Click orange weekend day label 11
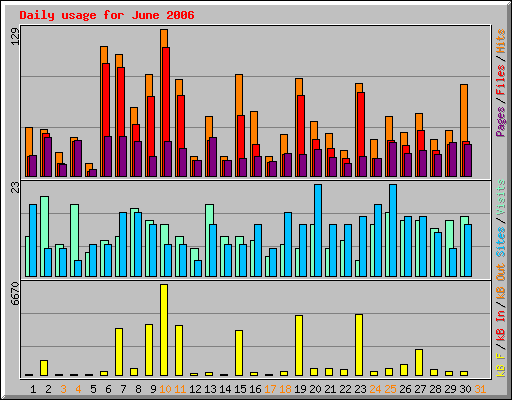Image resolution: width=512 pixels, height=400 pixels. pos(180,389)
